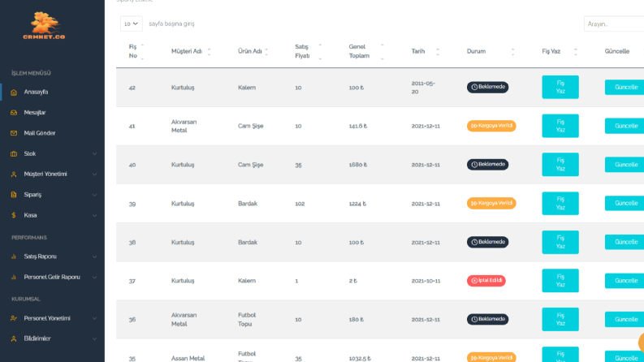644x362 pixels.
Task: Click Güncelle for order 38
Action: 625,242
